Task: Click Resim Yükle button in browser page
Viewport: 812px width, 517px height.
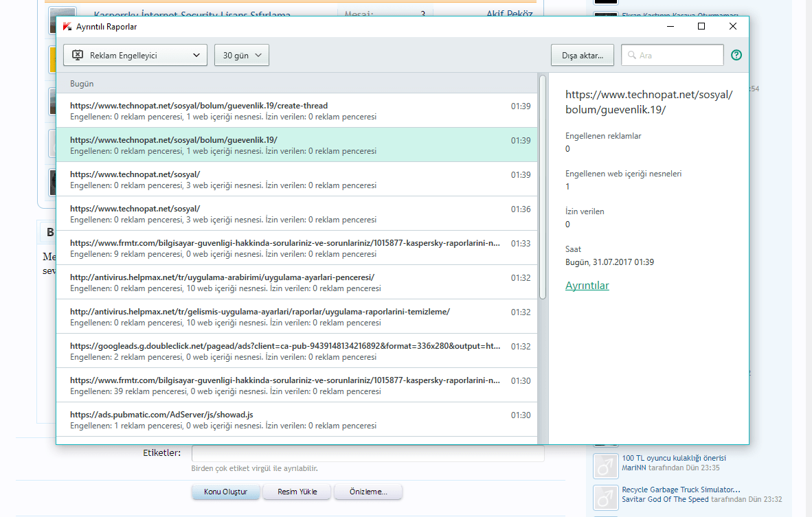Action: 297,492
